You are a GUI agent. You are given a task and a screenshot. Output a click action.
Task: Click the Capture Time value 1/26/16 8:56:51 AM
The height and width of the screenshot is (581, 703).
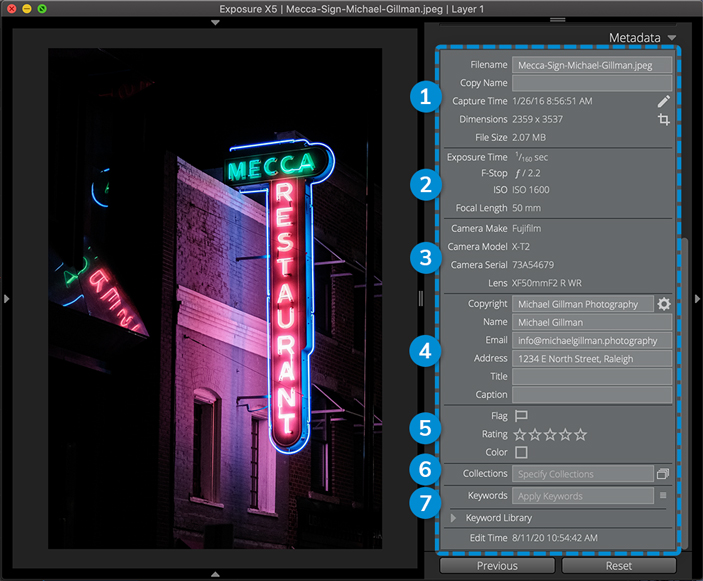coord(552,101)
